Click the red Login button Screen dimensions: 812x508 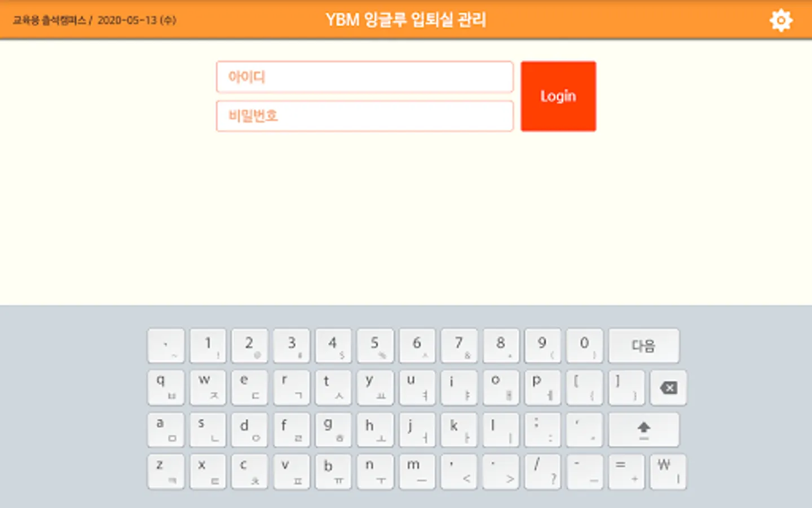point(558,97)
